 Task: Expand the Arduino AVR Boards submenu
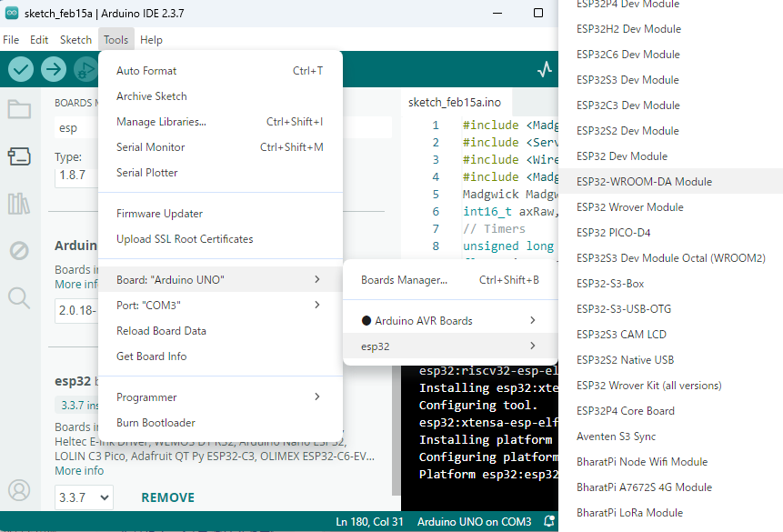(x=449, y=320)
